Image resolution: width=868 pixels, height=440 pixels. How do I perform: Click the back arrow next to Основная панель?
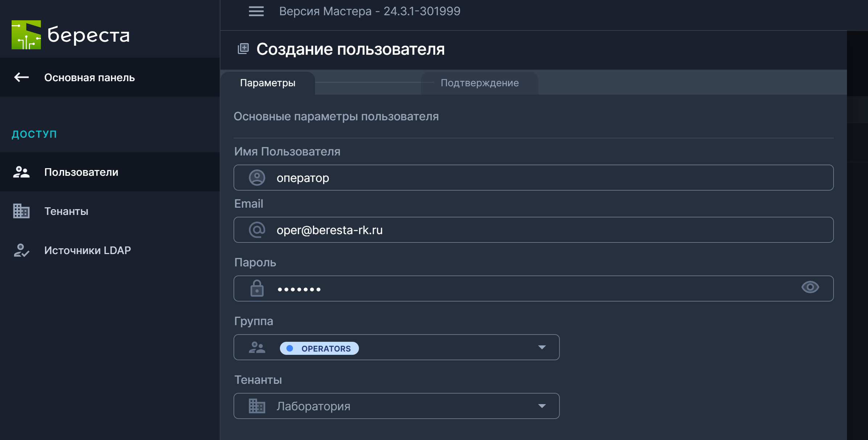tap(21, 77)
